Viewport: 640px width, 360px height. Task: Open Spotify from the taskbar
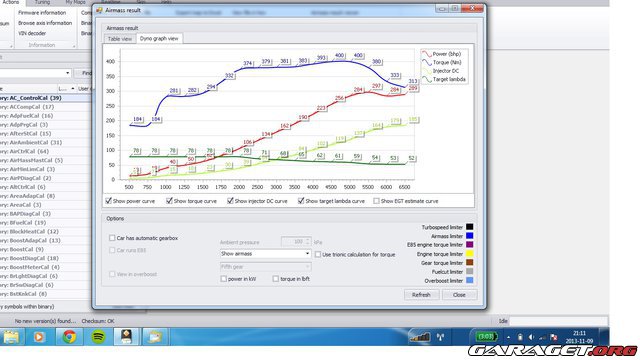98,337
